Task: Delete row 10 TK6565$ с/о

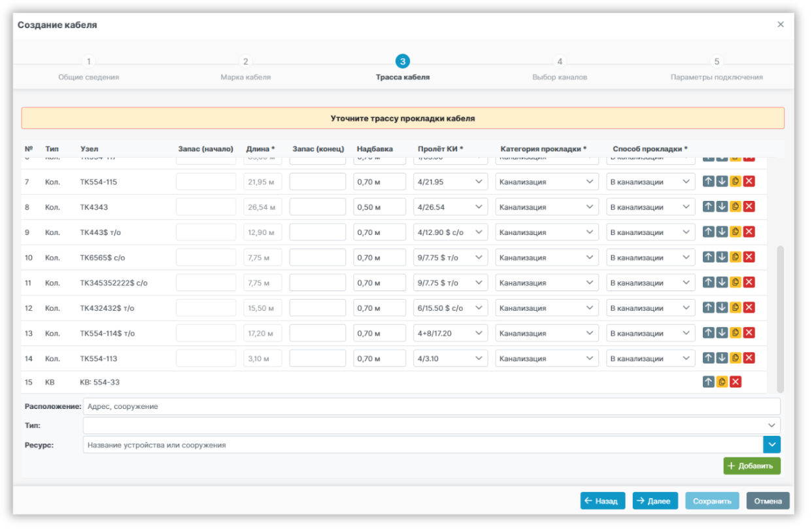Action: (749, 257)
